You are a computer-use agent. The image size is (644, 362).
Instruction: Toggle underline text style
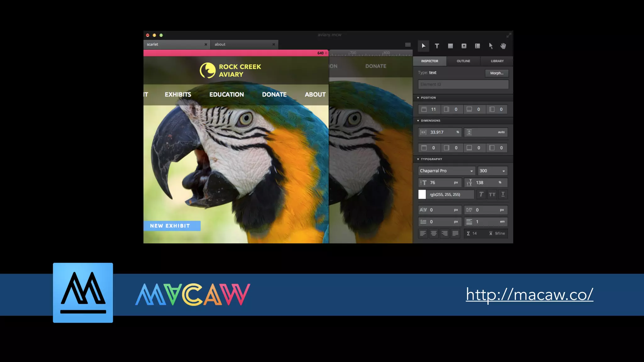(503, 195)
